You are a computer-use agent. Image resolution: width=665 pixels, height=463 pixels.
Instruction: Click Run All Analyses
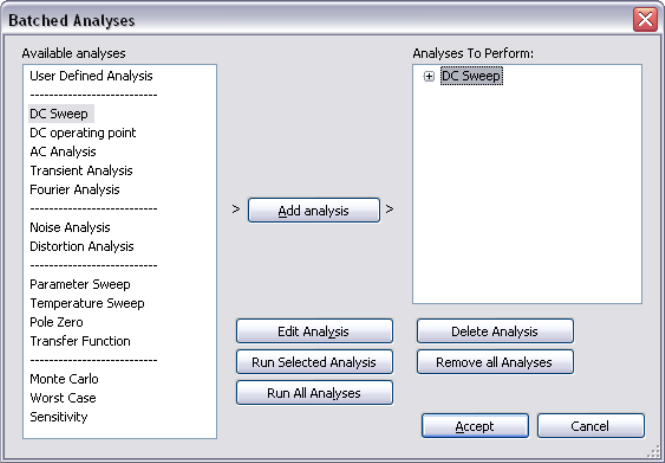tap(314, 393)
